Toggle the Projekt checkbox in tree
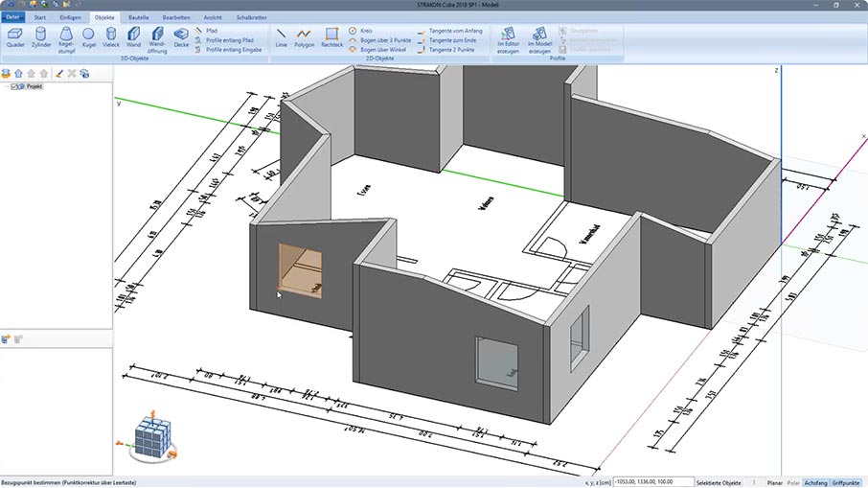 pos(14,86)
